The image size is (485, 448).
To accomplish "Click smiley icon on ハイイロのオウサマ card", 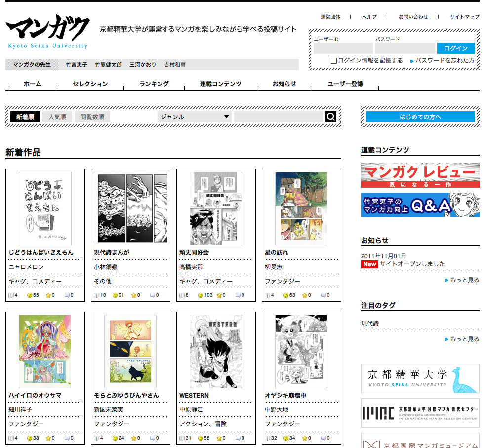I will (29, 438).
